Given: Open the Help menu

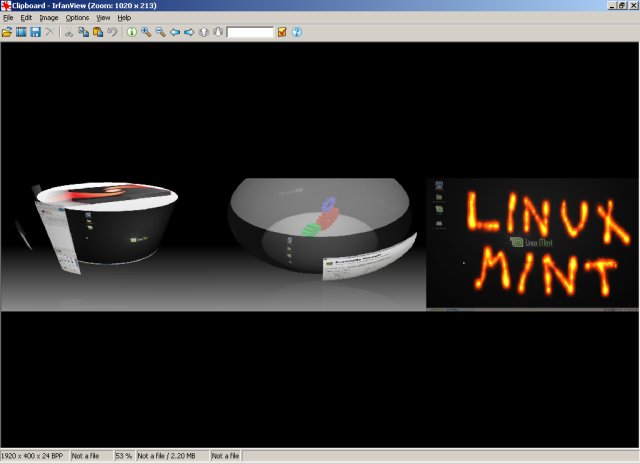Looking at the screenshot, I should (124, 18).
